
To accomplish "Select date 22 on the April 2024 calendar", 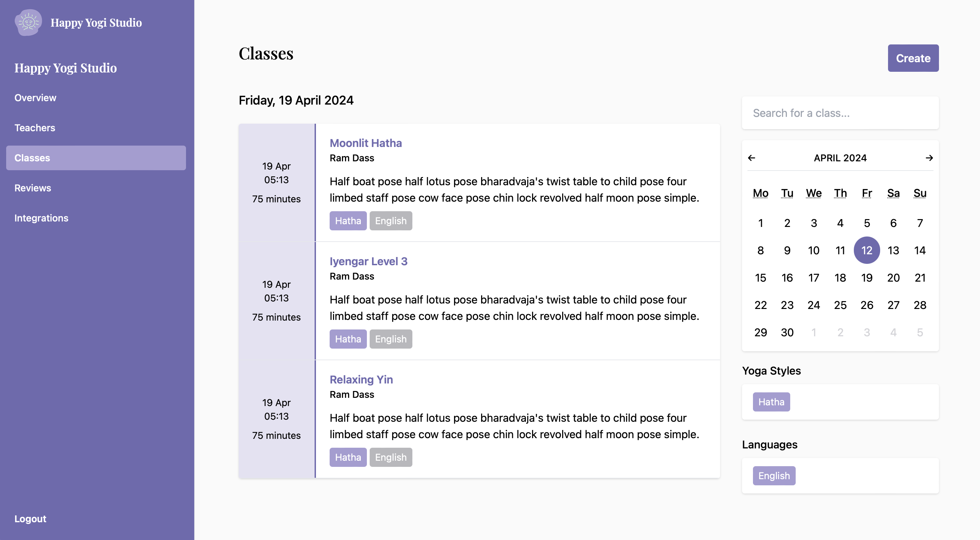I will (760, 305).
